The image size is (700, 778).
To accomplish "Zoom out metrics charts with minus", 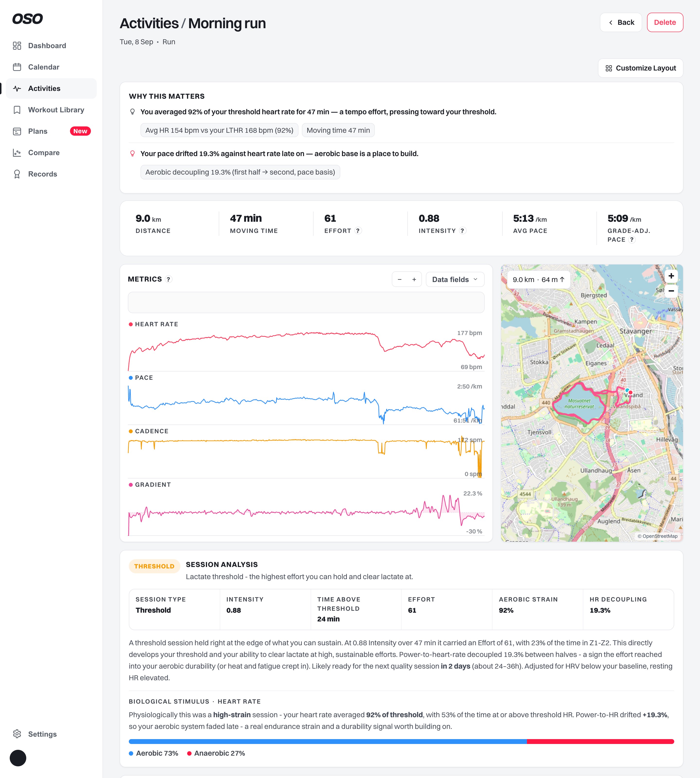I will click(x=400, y=279).
